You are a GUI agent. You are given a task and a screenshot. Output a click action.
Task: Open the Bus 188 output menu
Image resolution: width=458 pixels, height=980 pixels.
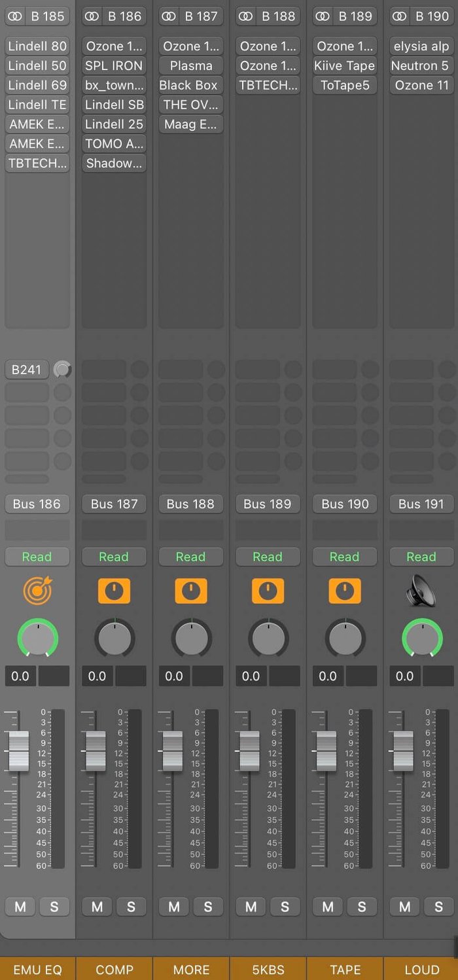[191, 504]
